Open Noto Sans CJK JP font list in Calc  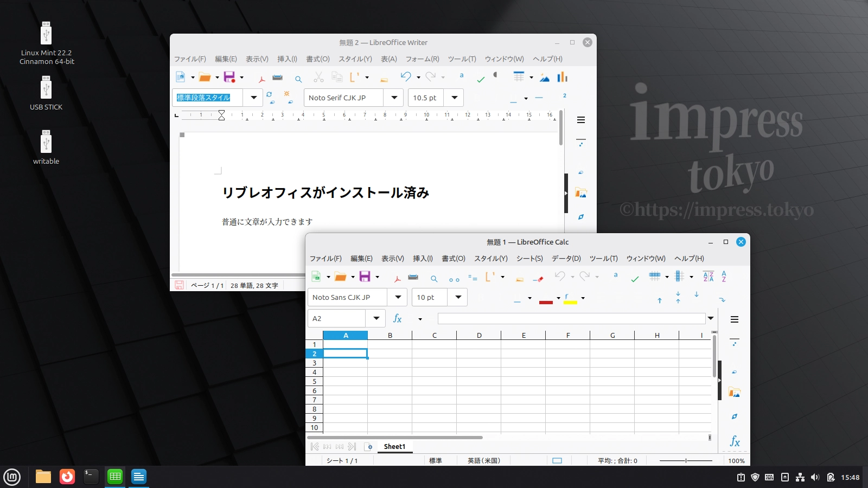(x=398, y=297)
